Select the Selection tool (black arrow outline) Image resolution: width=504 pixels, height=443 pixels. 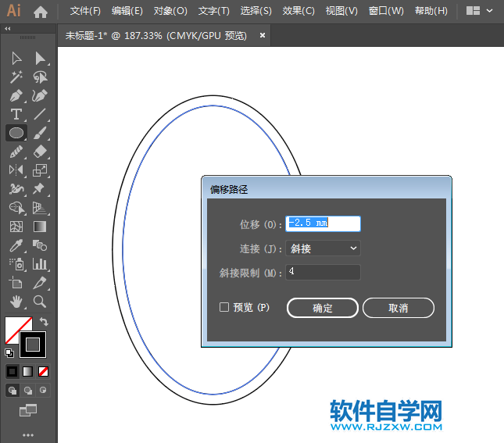click(16, 59)
